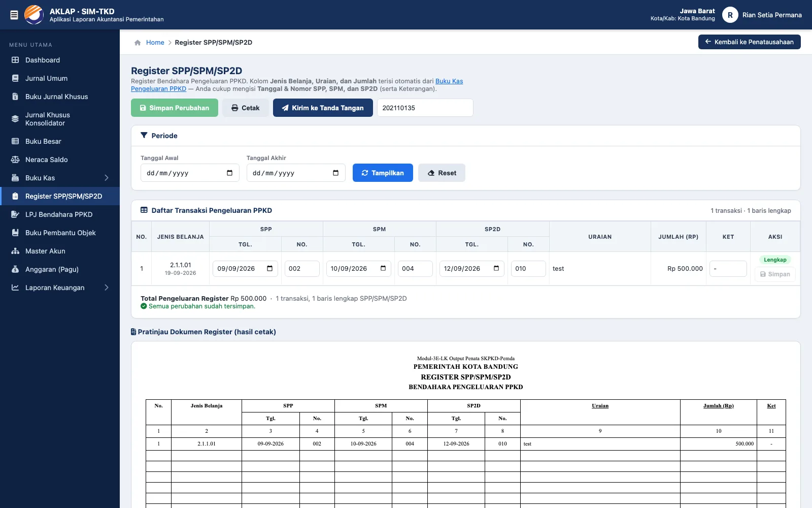
Task: Focus SPM number field 004
Action: pyautogui.click(x=415, y=269)
